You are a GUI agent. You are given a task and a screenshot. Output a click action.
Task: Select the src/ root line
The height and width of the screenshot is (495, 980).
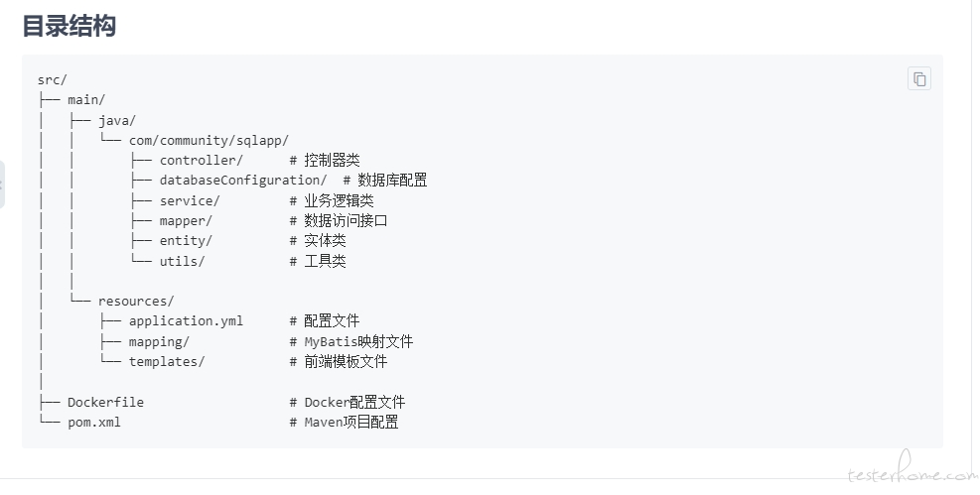[x=52, y=80]
